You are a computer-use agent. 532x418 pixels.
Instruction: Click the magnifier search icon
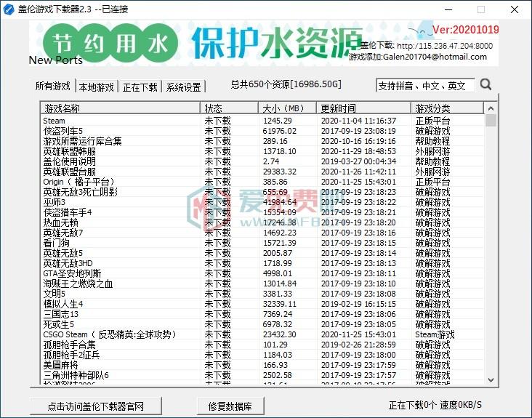coord(485,84)
